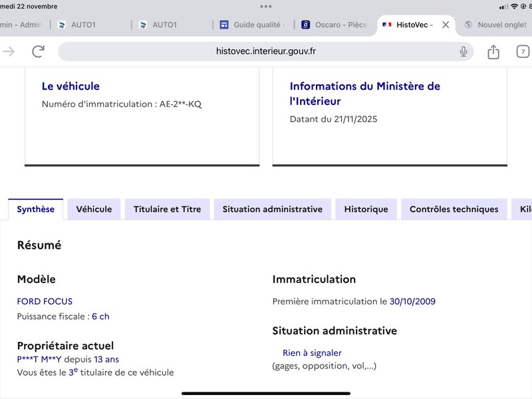Click the first registration date 30/10/2009
Viewport: 532px width, 399px height.
click(x=412, y=302)
